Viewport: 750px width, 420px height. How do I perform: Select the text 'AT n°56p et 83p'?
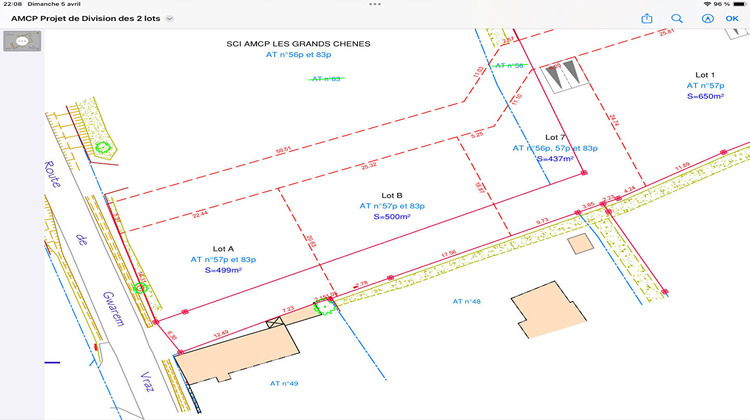click(x=298, y=55)
